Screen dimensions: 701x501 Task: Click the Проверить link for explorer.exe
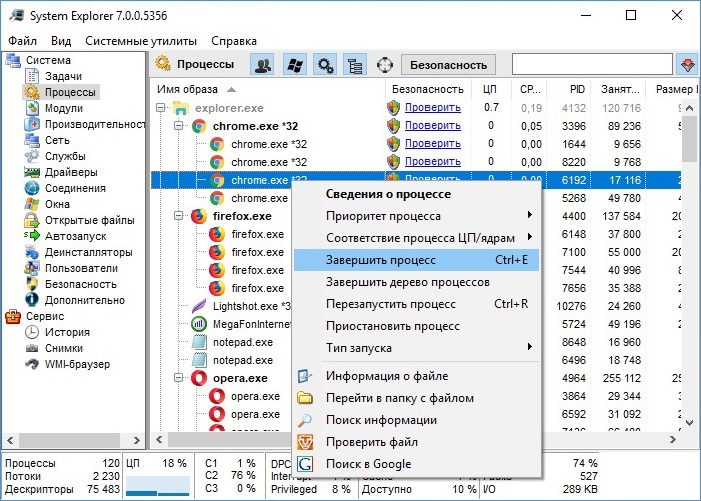pos(433,107)
